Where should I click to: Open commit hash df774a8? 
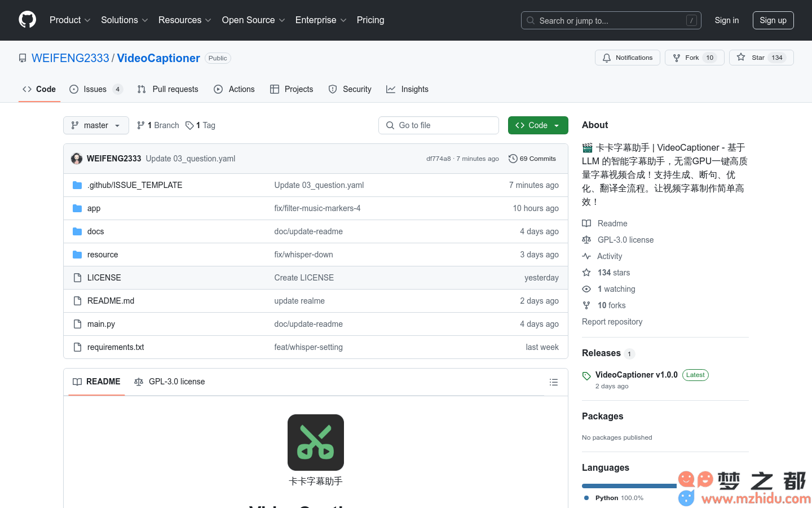click(x=438, y=159)
